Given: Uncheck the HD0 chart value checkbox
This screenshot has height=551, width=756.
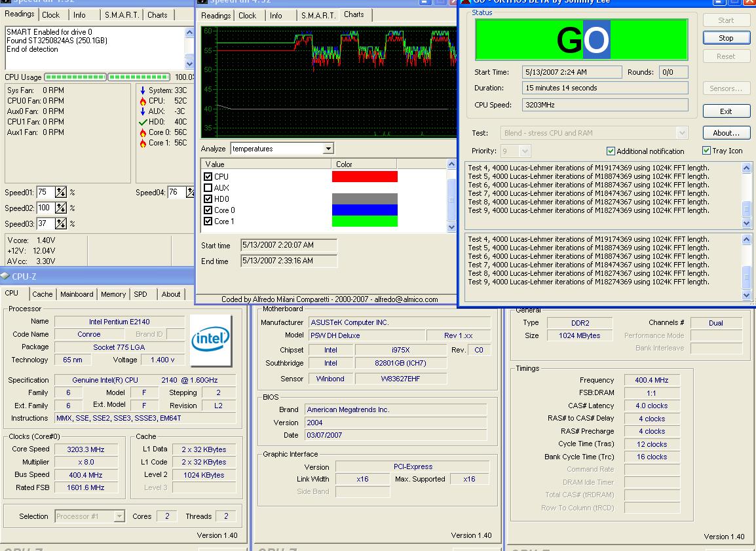Looking at the screenshot, I should [x=208, y=199].
